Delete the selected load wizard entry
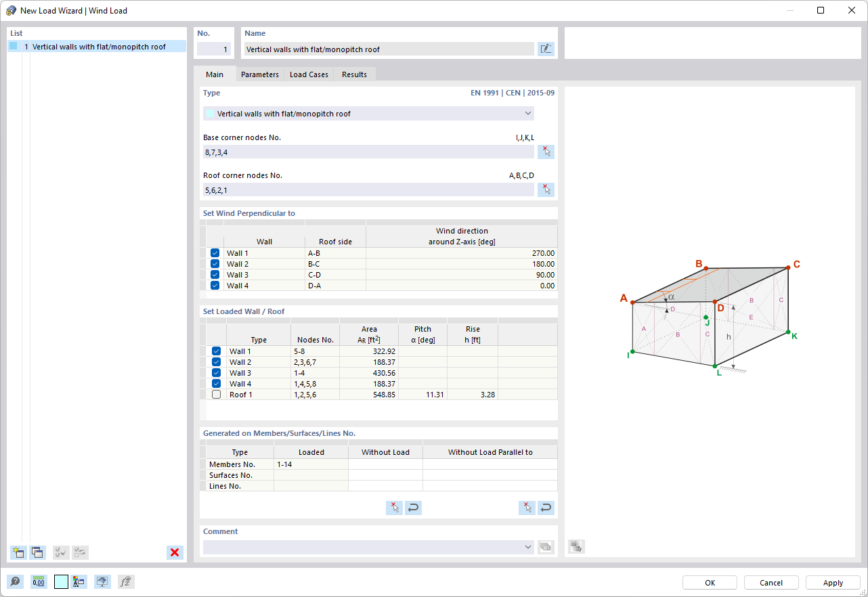The width and height of the screenshot is (868, 597). 175,552
